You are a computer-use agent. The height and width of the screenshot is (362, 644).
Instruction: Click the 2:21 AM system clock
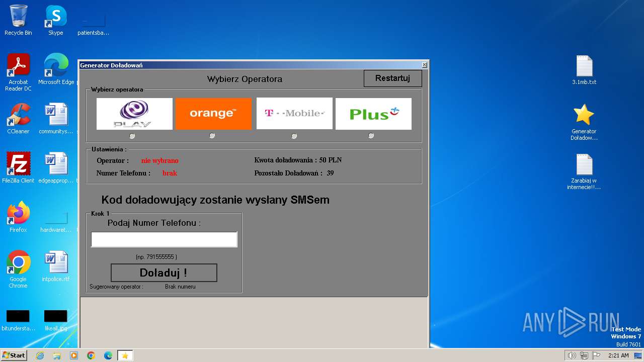pyautogui.click(x=618, y=355)
